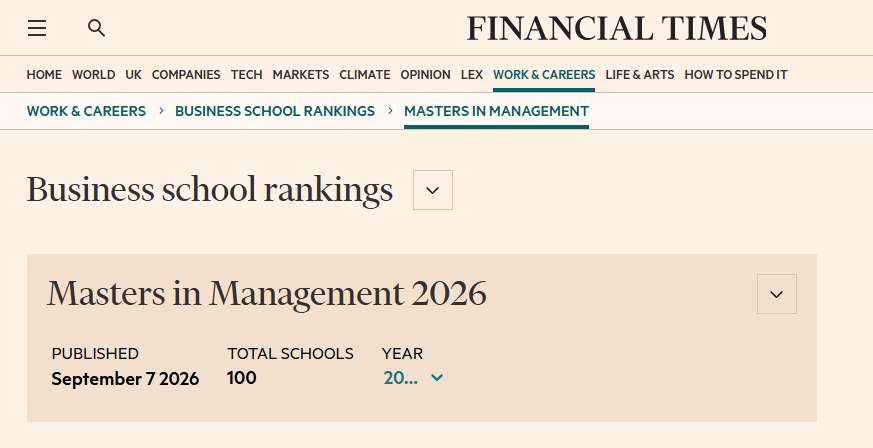
Task: Click the Business school rankings heading
Action: coord(210,190)
